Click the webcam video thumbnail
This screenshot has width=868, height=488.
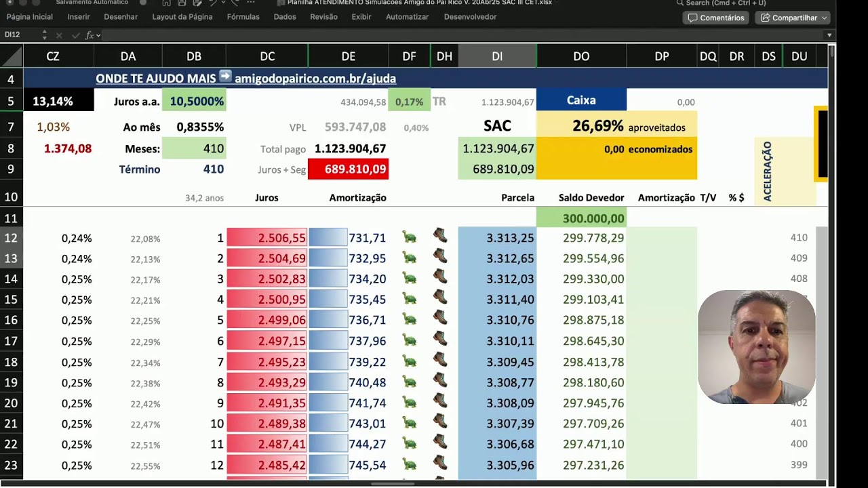(x=756, y=347)
